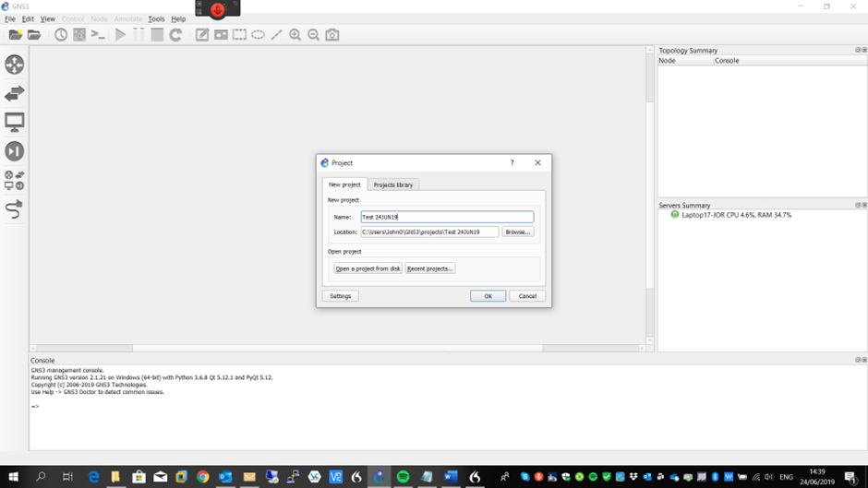Browse security devices in the sidebar
This screenshot has width=868, height=488.
tap(15, 151)
